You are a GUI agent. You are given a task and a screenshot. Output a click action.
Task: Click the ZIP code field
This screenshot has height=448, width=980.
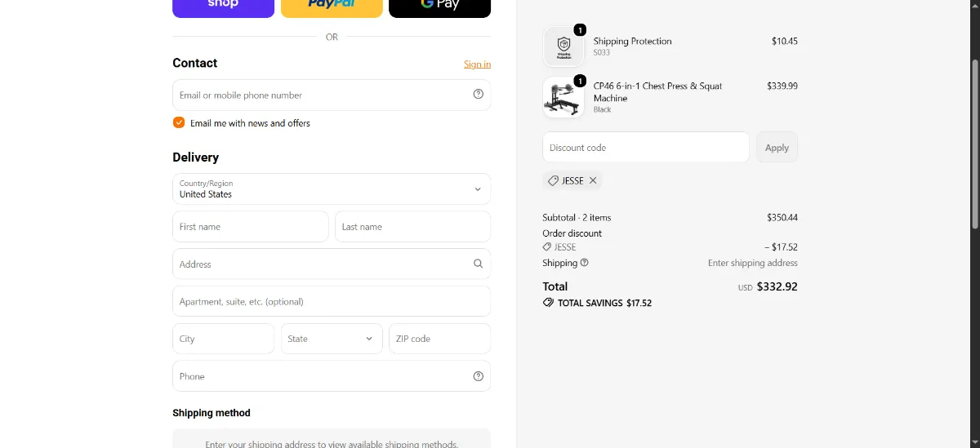pyautogui.click(x=439, y=339)
